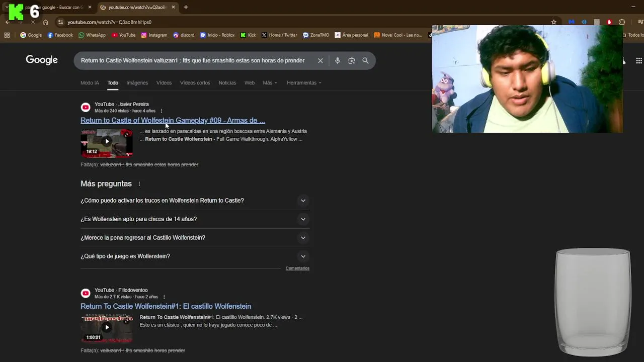Switch to Web results tab
This screenshot has width=644, height=362.
(250, 83)
